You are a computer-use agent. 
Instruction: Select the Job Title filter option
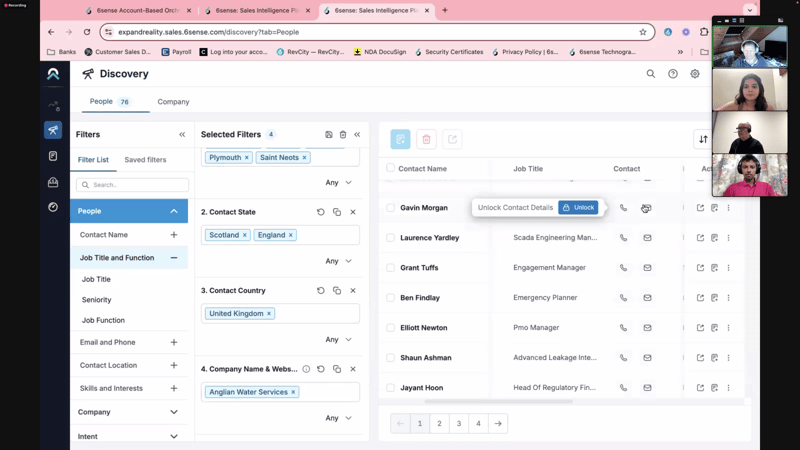coord(96,279)
